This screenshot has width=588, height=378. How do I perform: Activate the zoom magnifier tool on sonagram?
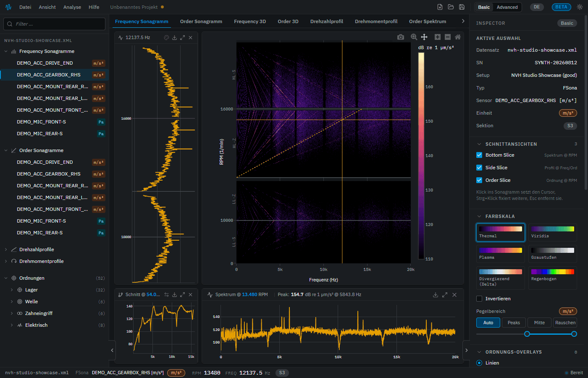click(x=414, y=37)
